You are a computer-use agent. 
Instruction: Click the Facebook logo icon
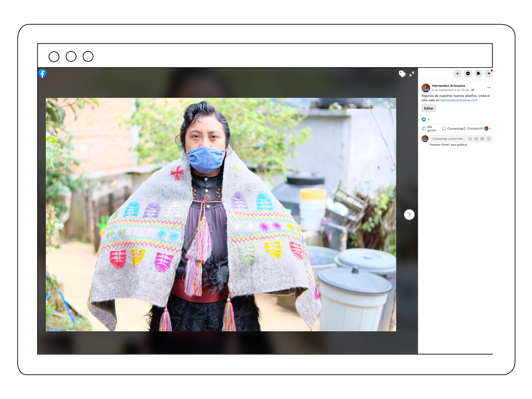click(42, 73)
